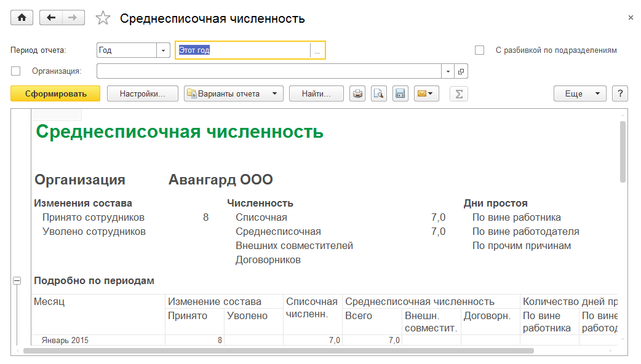
Task: Click the Этот год period input field
Action: [243, 50]
